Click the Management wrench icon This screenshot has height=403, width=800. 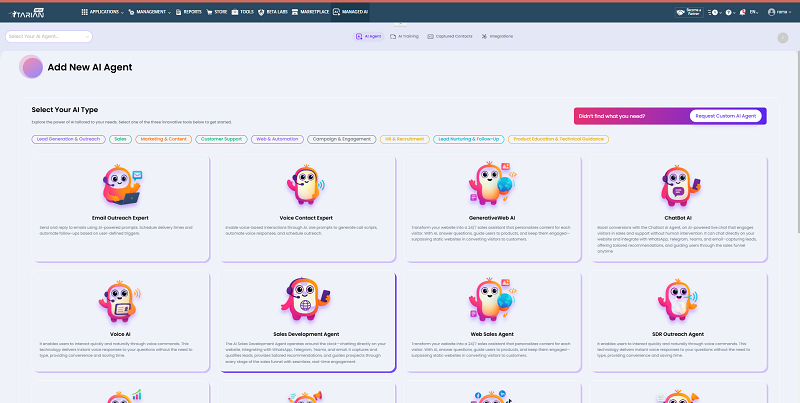pos(132,12)
